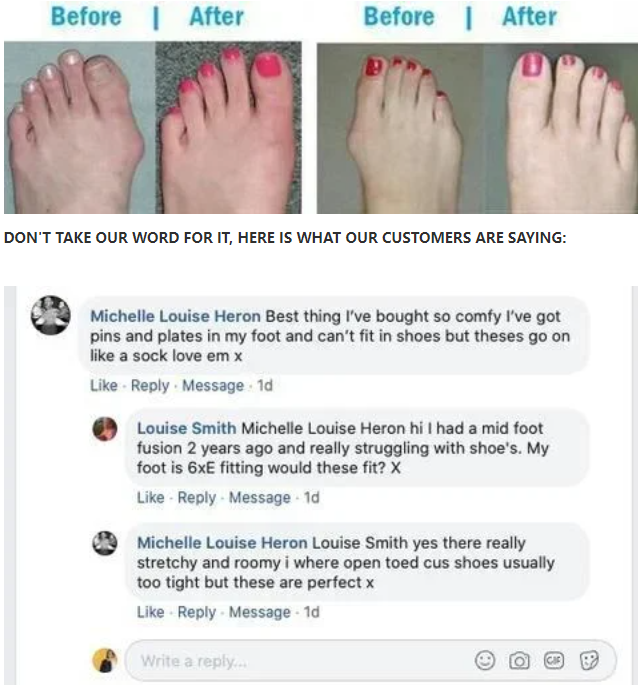This screenshot has height=685, width=638.
Task: Click Message under Michelle's first comment
Action: (x=213, y=385)
